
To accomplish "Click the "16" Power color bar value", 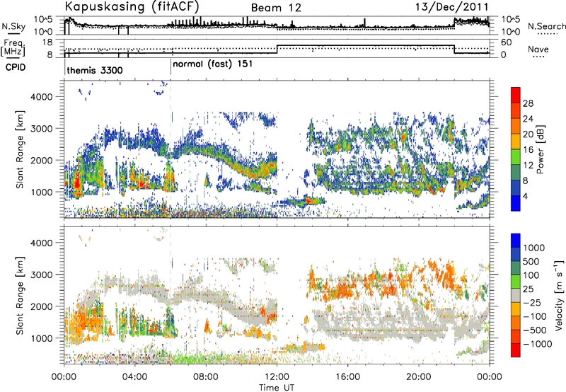I will (528, 150).
